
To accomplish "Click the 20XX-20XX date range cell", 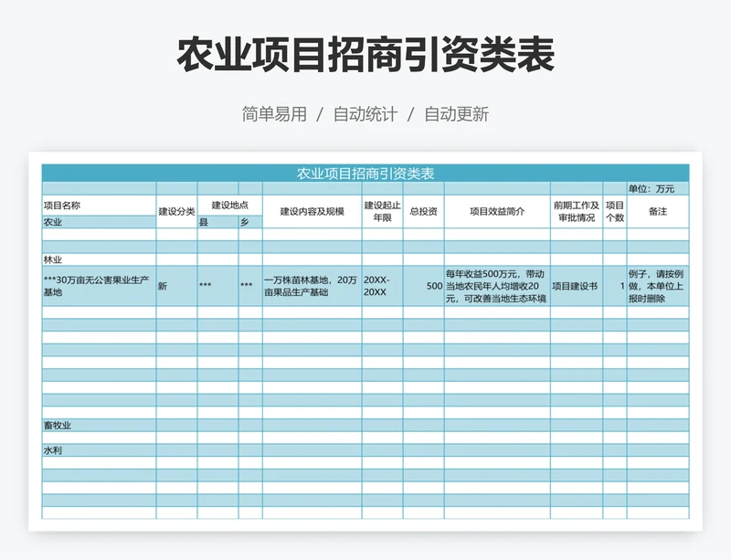I will (x=382, y=286).
